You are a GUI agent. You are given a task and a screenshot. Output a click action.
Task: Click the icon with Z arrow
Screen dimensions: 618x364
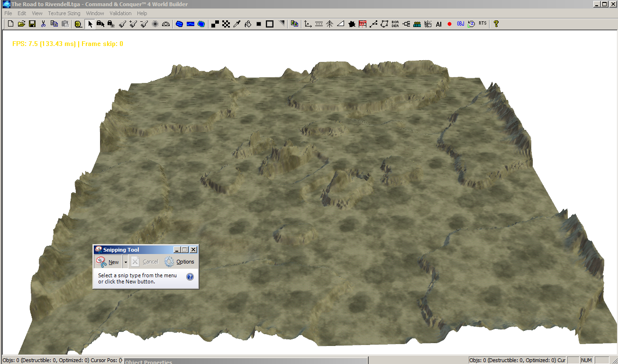472,24
